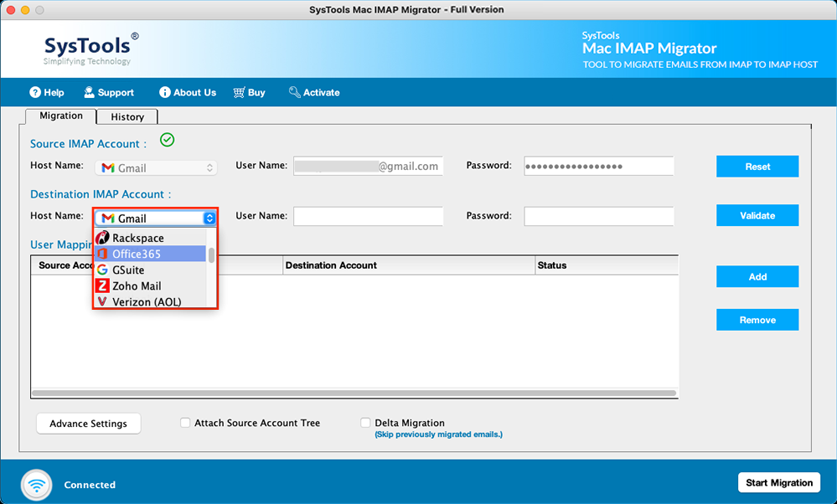Enable the Delta Migration checkbox

point(365,423)
